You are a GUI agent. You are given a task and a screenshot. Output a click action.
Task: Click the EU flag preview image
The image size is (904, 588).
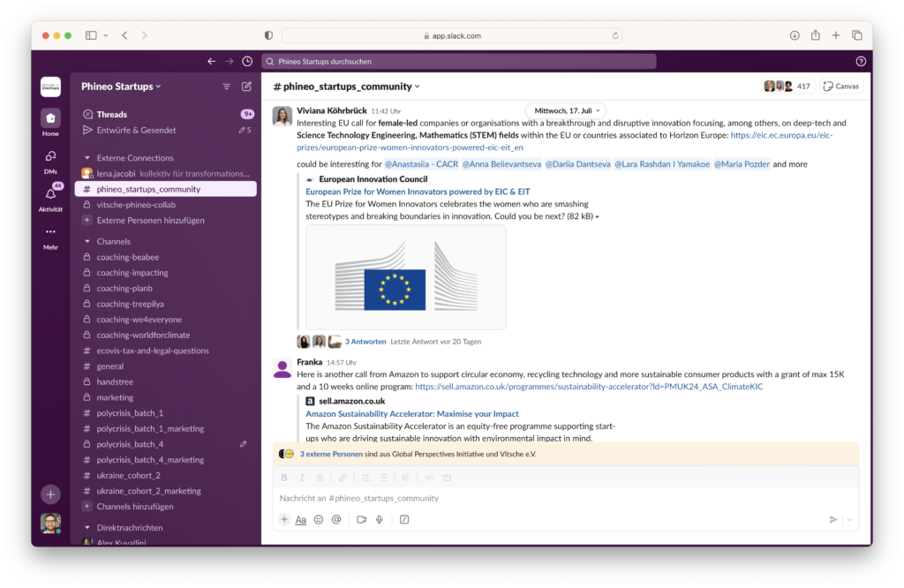406,277
